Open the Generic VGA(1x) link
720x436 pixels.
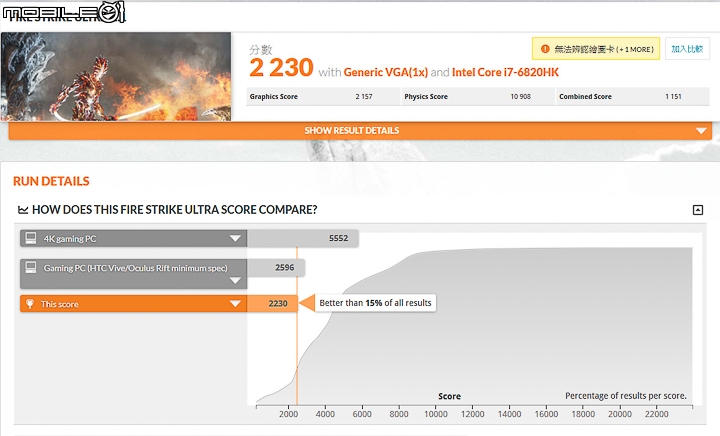pyautogui.click(x=386, y=73)
